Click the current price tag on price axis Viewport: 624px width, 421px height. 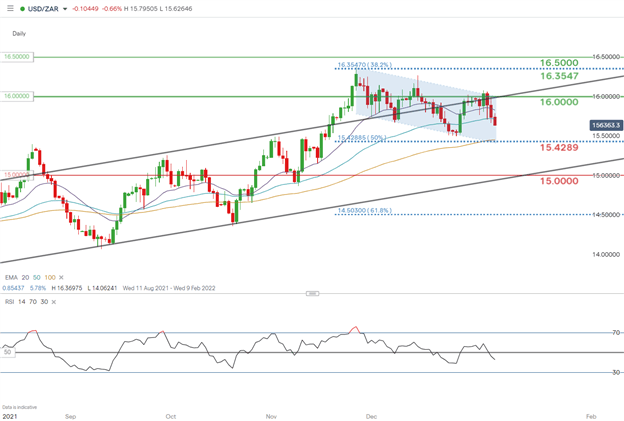(x=606, y=125)
